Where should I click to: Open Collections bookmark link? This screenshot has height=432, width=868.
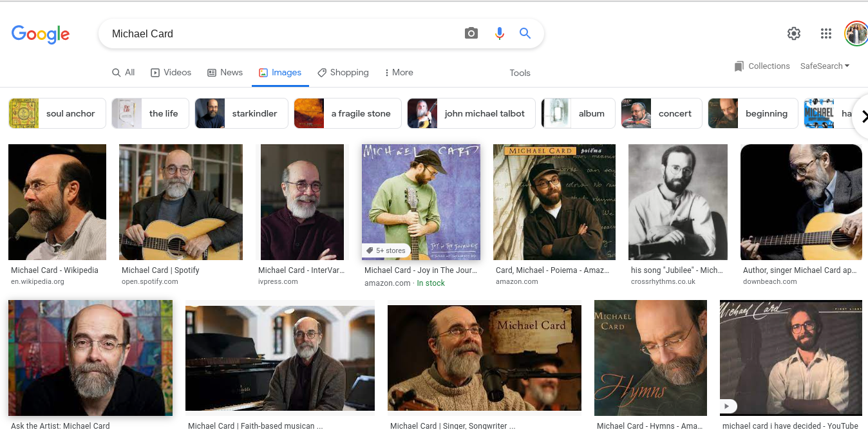coord(762,66)
